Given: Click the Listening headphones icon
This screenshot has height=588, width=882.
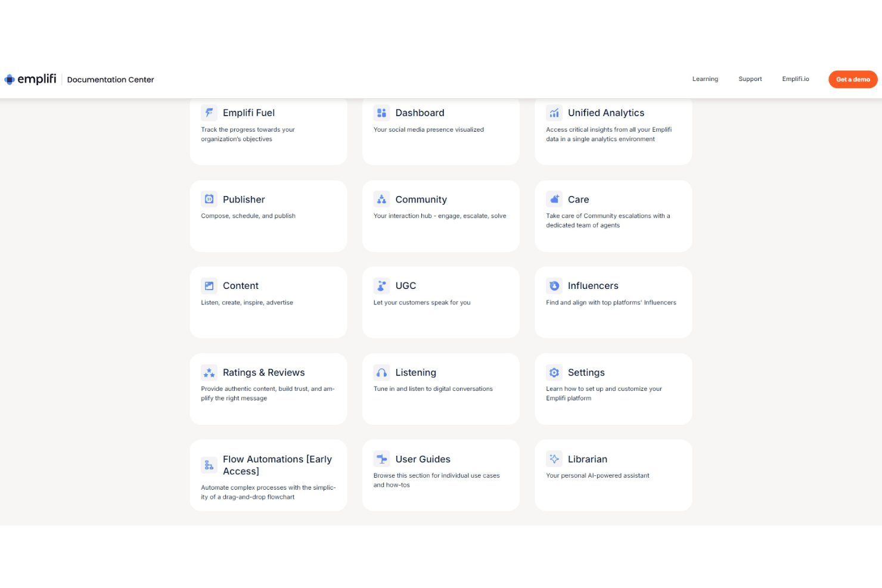Looking at the screenshot, I should [381, 372].
